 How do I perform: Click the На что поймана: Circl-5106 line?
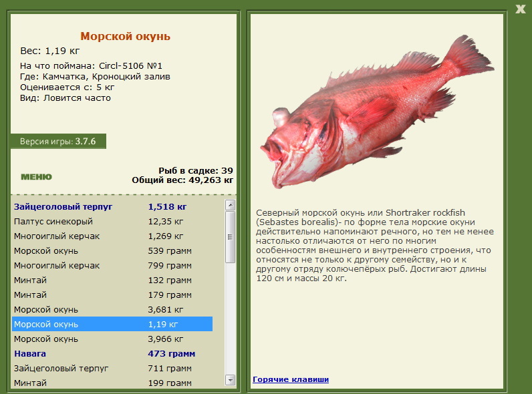pyautogui.click(x=92, y=66)
